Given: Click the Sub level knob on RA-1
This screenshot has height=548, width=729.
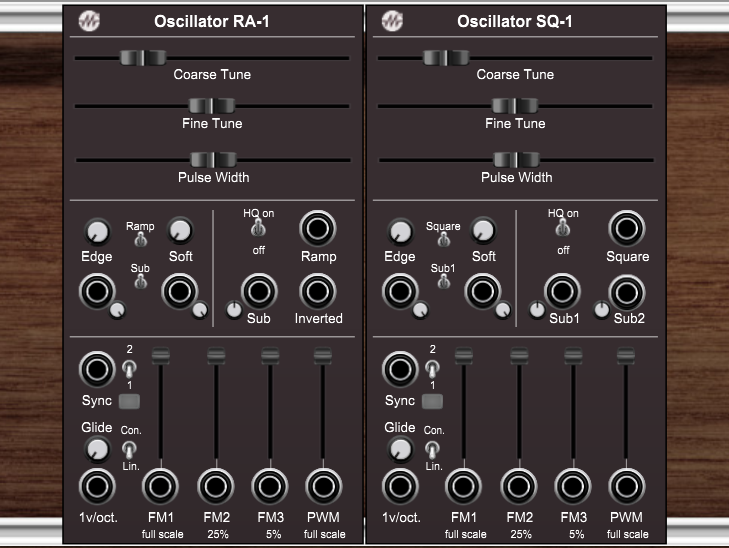Looking at the screenshot, I should pos(234,310).
